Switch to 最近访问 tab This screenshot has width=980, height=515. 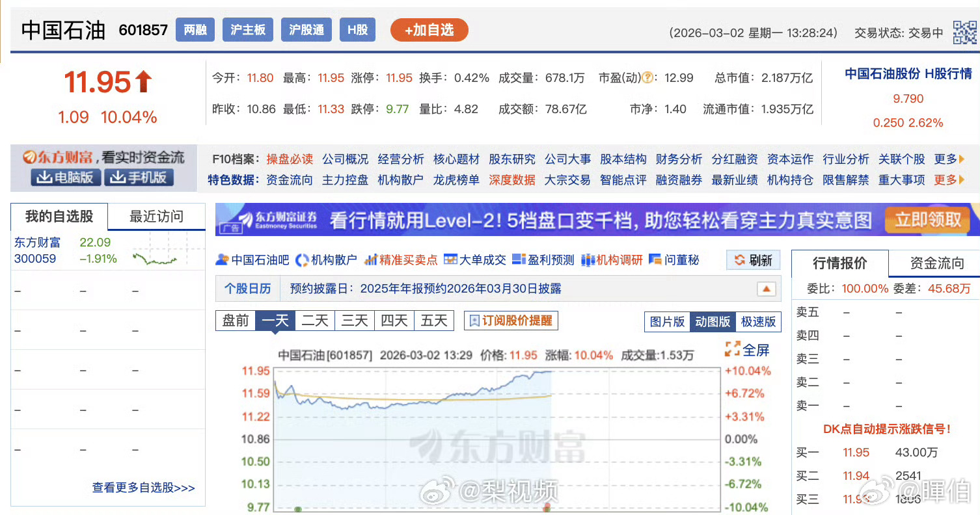tap(157, 217)
